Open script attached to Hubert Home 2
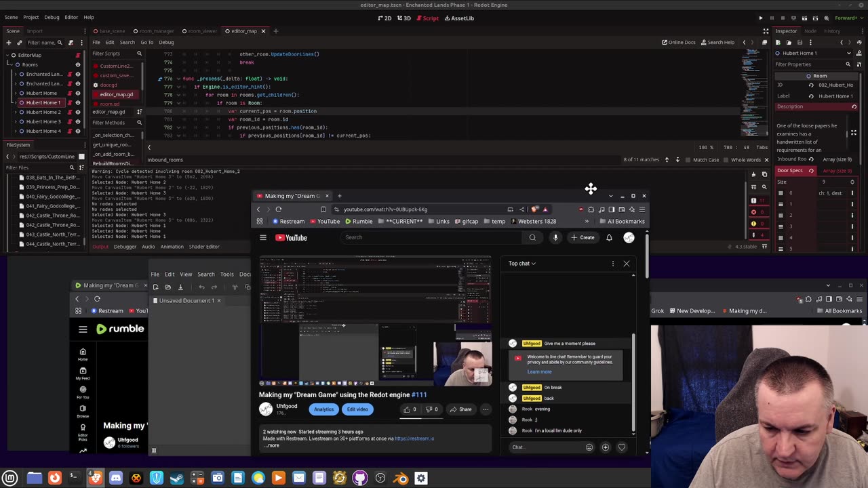The image size is (868, 488). [x=68, y=112]
